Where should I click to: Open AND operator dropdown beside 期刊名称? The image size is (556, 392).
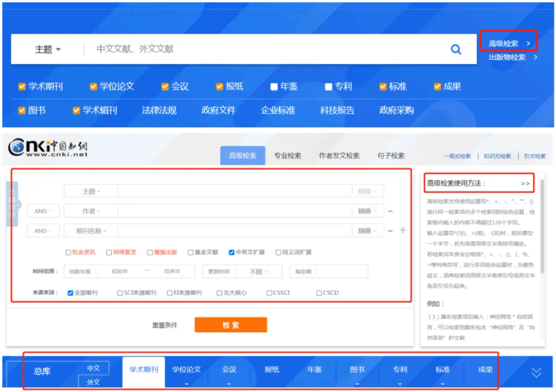coord(43,231)
